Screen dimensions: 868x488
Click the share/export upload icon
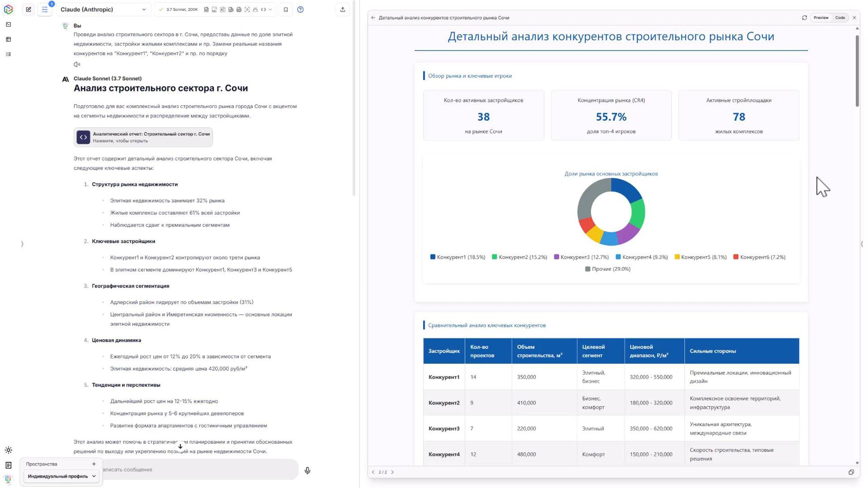pos(342,9)
